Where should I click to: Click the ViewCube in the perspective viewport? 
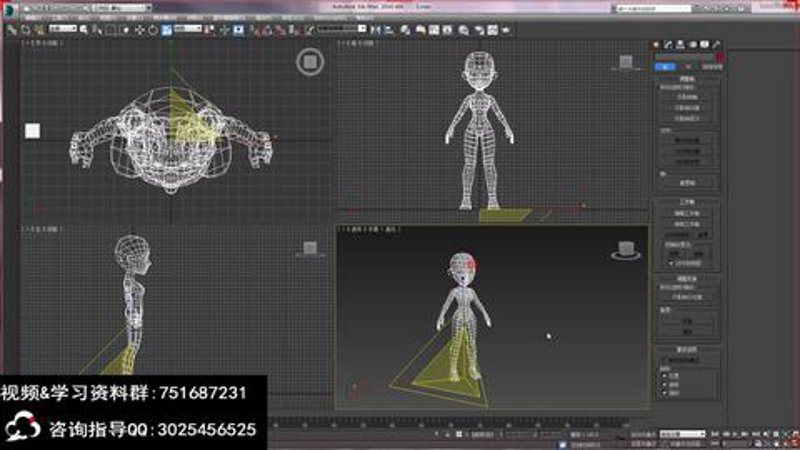point(626,251)
